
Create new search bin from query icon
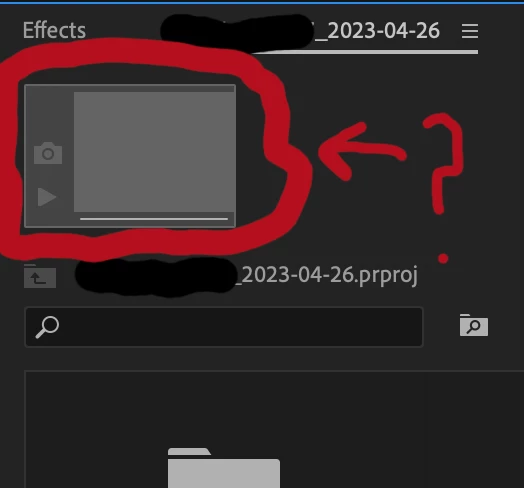point(474,325)
